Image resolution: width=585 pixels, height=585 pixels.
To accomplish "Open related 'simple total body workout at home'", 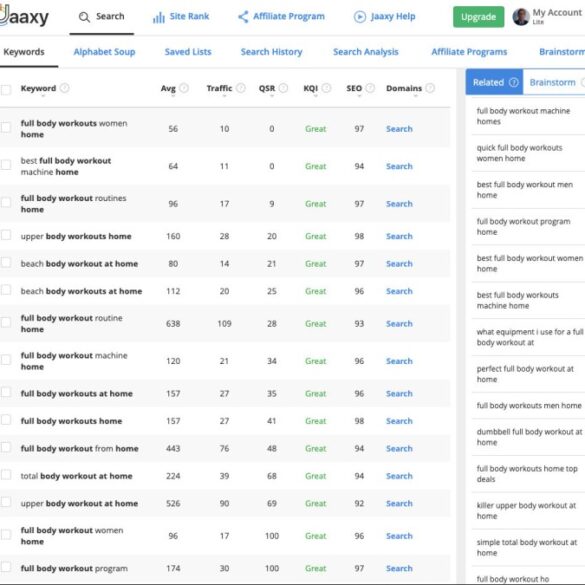I will (x=526, y=547).
